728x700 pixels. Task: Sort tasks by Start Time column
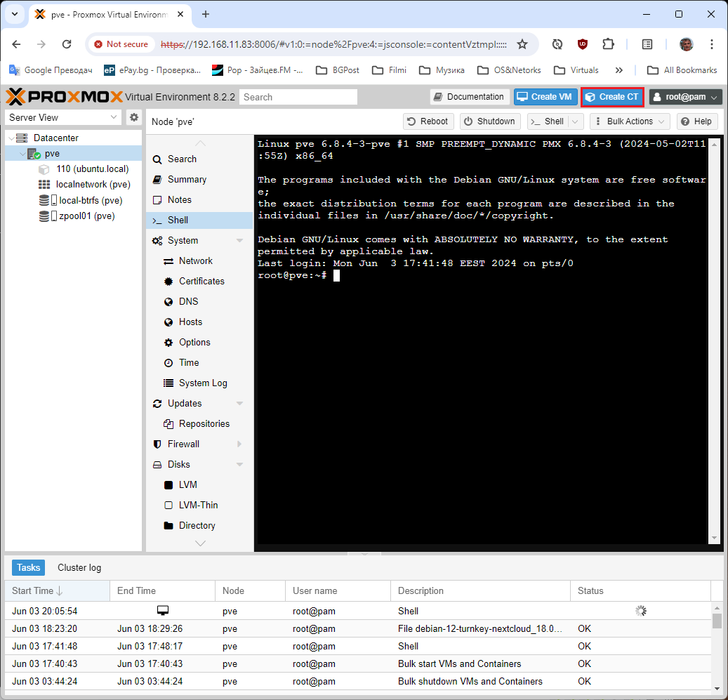point(57,591)
